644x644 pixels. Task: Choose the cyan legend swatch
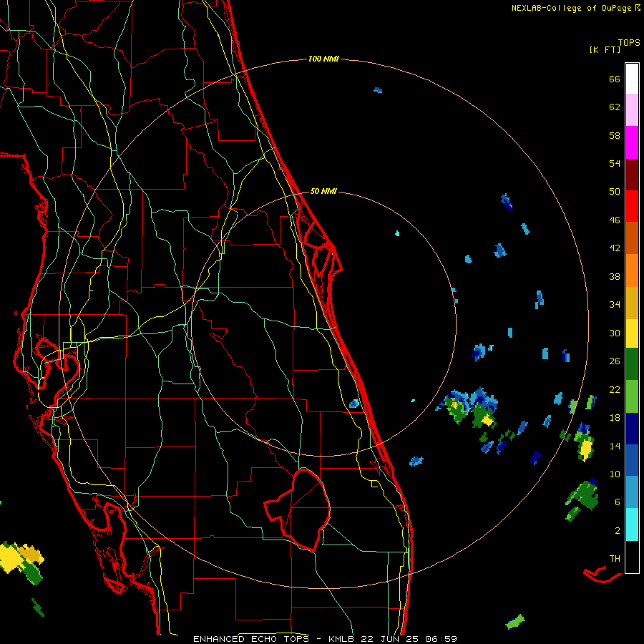(632, 525)
